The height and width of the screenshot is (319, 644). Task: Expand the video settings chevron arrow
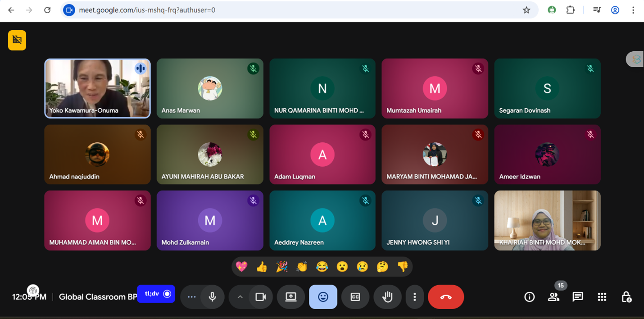[240, 297]
